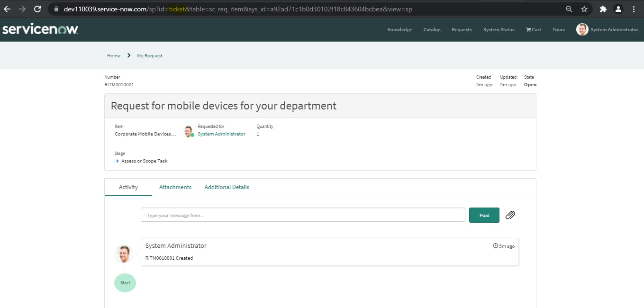Open the browser extensions puzzle icon
Viewport: 644px width, 308px height.
[603, 9]
